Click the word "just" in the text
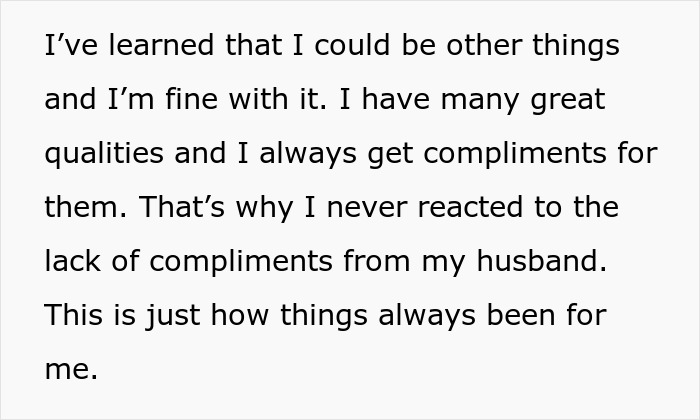Screen dimensions: 700x420 [x=173, y=317]
